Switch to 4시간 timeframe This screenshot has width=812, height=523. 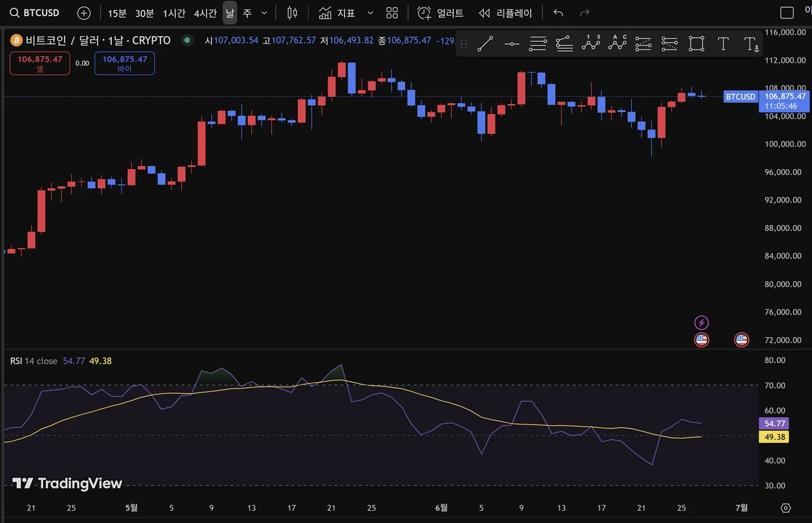click(x=205, y=13)
